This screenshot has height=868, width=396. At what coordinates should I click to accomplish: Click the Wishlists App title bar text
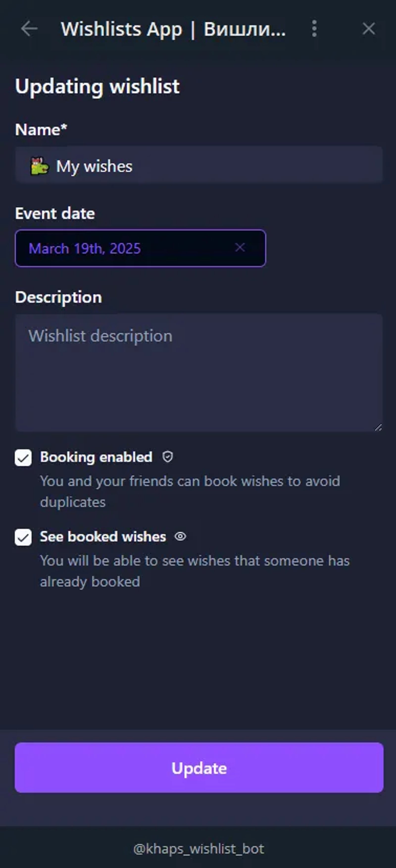(x=173, y=29)
